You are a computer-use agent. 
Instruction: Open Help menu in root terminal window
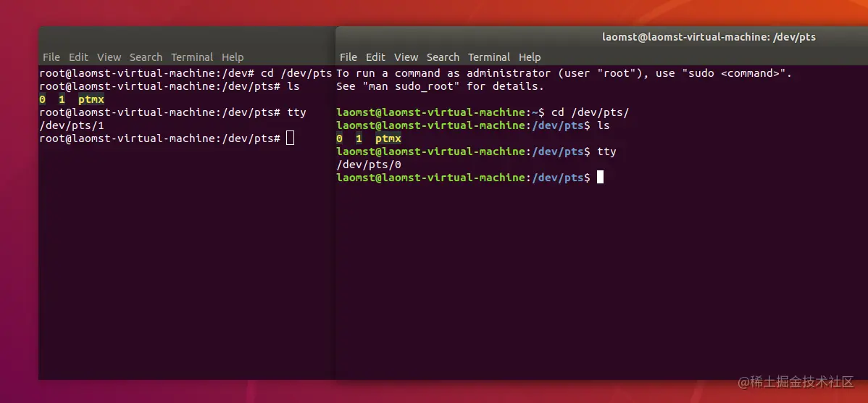tap(233, 57)
